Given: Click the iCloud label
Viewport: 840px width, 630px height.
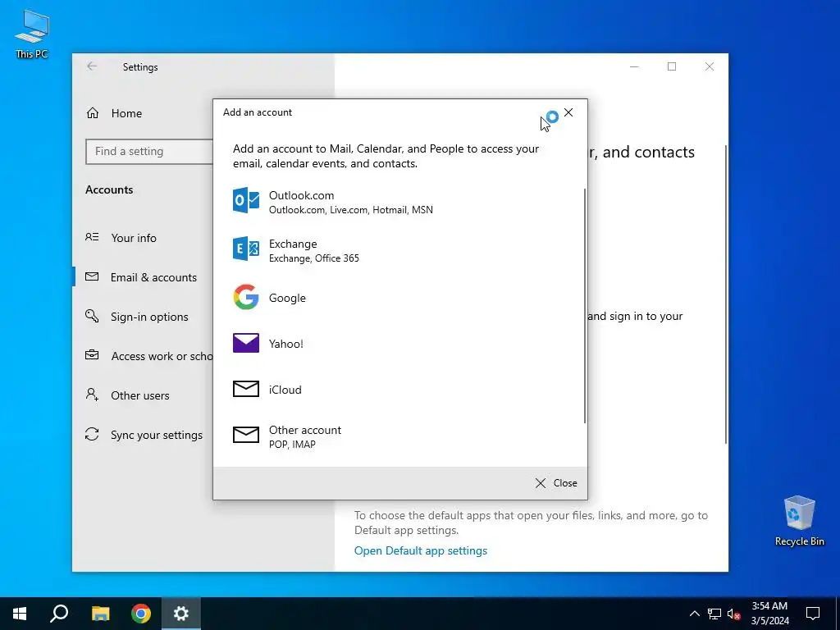Looking at the screenshot, I should pos(285,390).
